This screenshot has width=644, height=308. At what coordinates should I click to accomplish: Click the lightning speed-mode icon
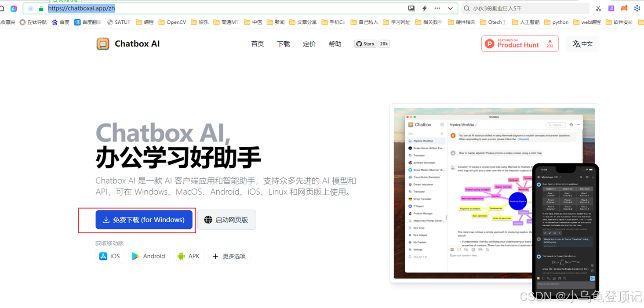coord(424,8)
